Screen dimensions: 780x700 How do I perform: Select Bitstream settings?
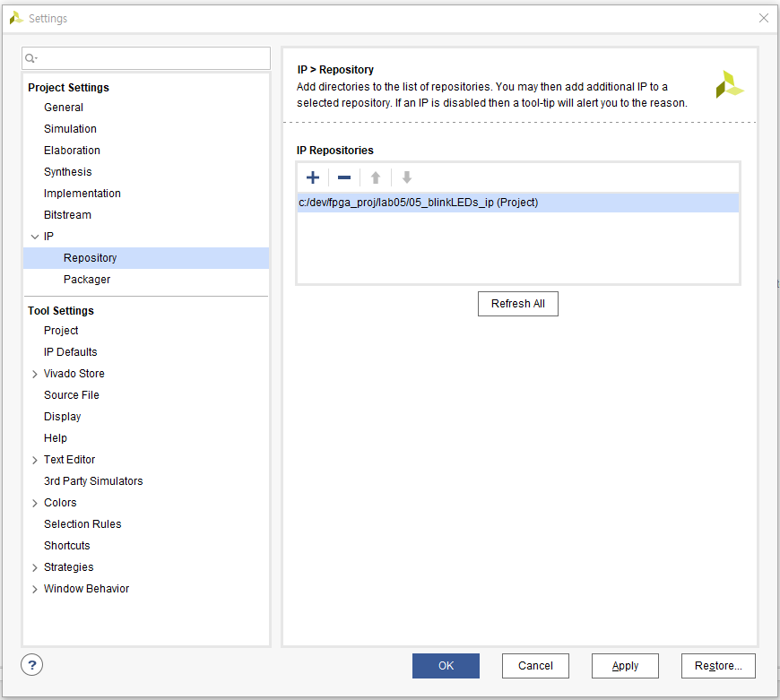click(67, 215)
